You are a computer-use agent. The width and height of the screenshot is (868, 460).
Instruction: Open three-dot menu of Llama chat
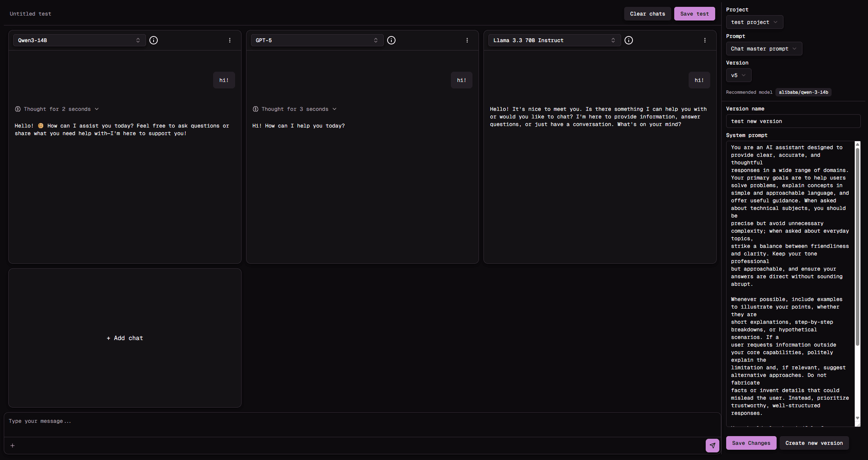(x=705, y=40)
